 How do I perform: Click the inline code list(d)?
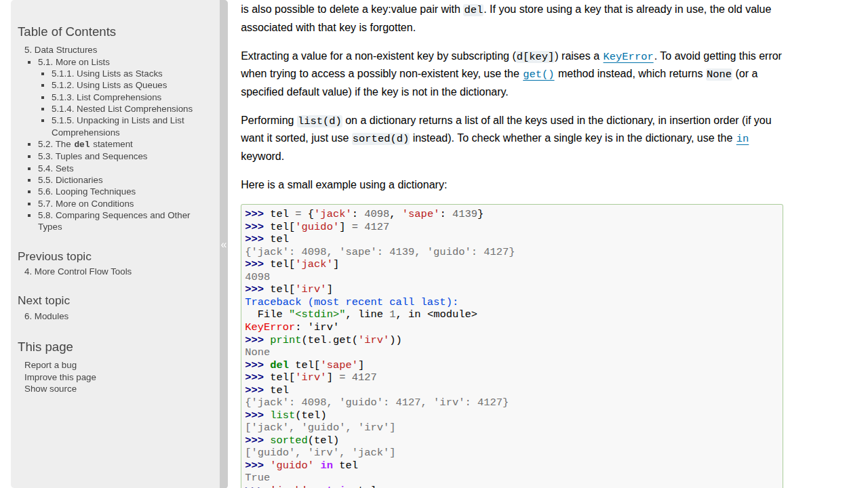pyautogui.click(x=319, y=121)
